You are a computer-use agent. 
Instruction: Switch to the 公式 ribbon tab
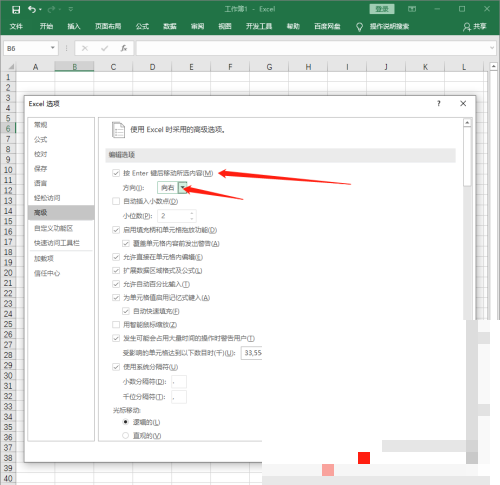142,26
